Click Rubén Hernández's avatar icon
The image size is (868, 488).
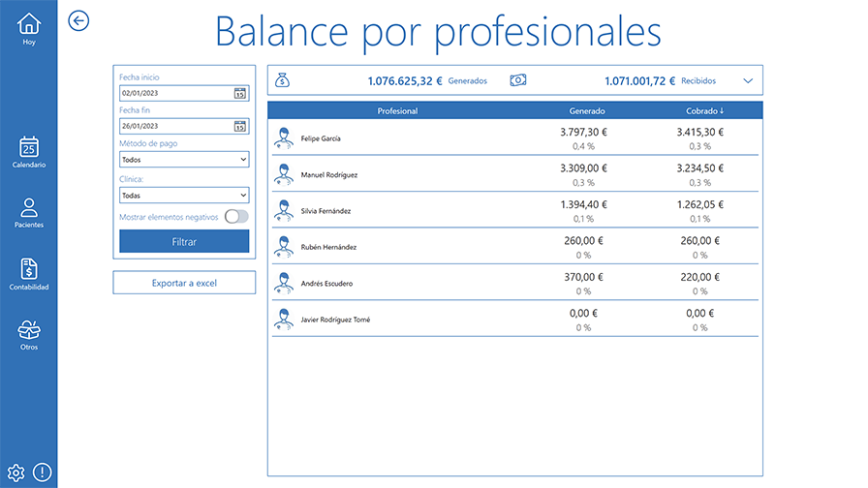pos(284,247)
